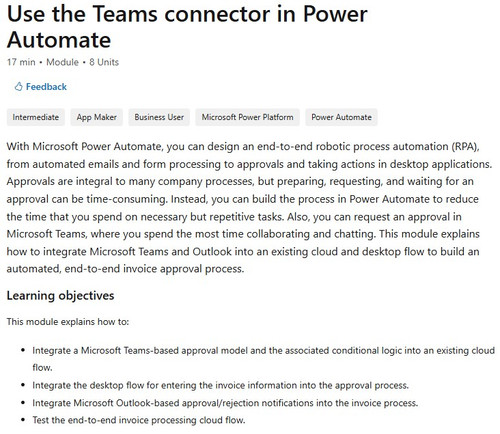
Task: Click the 'Use the Teams connector' page title
Action: pyautogui.click(x=187, y=27)
